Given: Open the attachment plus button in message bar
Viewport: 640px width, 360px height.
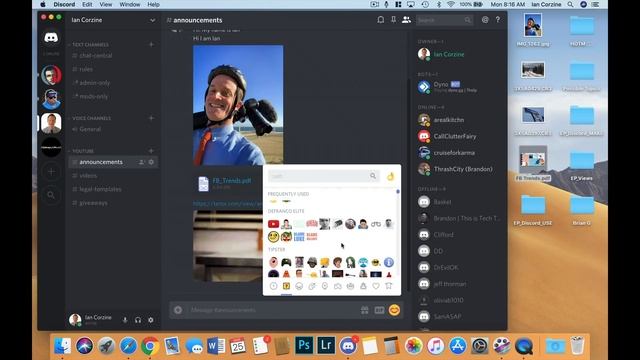Looking at the screenshot, I should [178, 310].
